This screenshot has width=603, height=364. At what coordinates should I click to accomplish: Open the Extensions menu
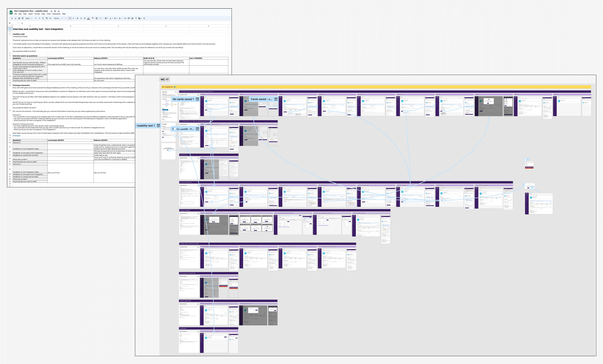click(56, 14)
